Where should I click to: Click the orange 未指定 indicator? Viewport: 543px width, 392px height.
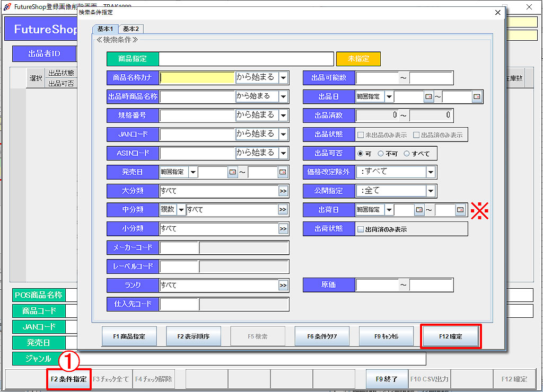pos(358,59)
